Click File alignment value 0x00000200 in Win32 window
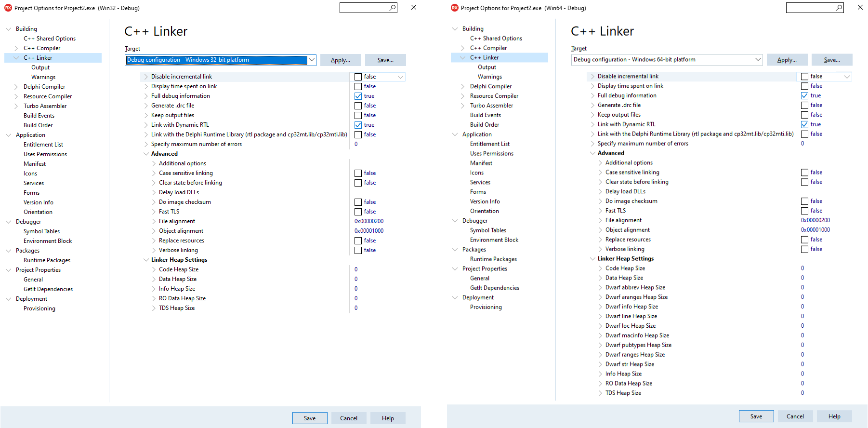 coord(369,221)
